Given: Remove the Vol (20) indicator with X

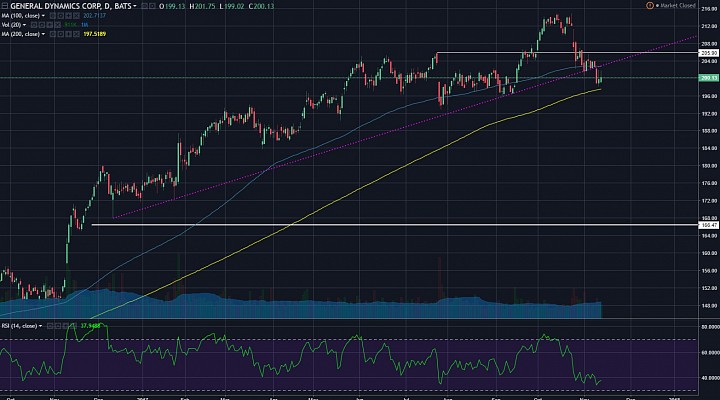Looking at the screenshot, I should 57,25.
